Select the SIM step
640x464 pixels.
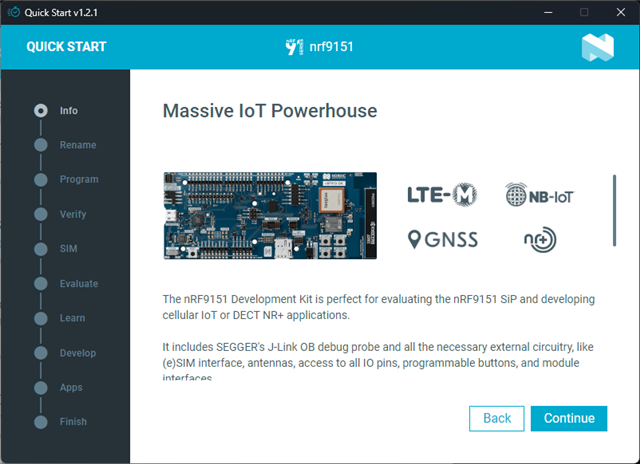tap(69, 249)
